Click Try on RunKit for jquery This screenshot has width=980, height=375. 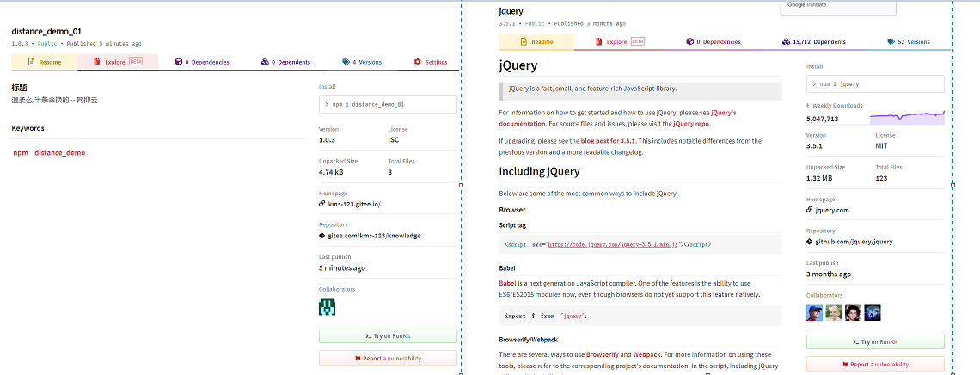click(875, 341)
